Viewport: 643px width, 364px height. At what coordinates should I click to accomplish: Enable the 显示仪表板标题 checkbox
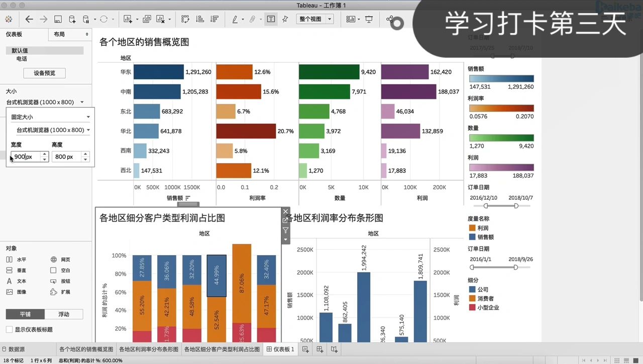[9, 329]
